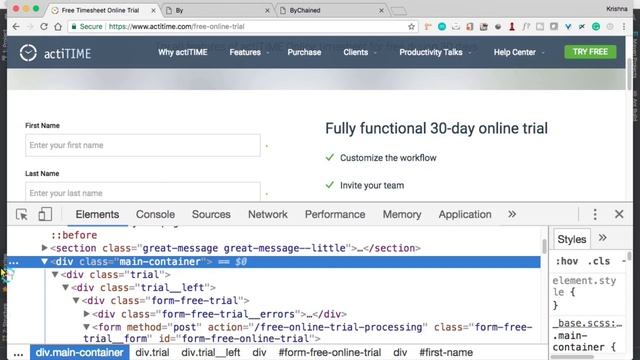Collapse the div main-container node
This screenshot has height=360, width=640.
44,262
